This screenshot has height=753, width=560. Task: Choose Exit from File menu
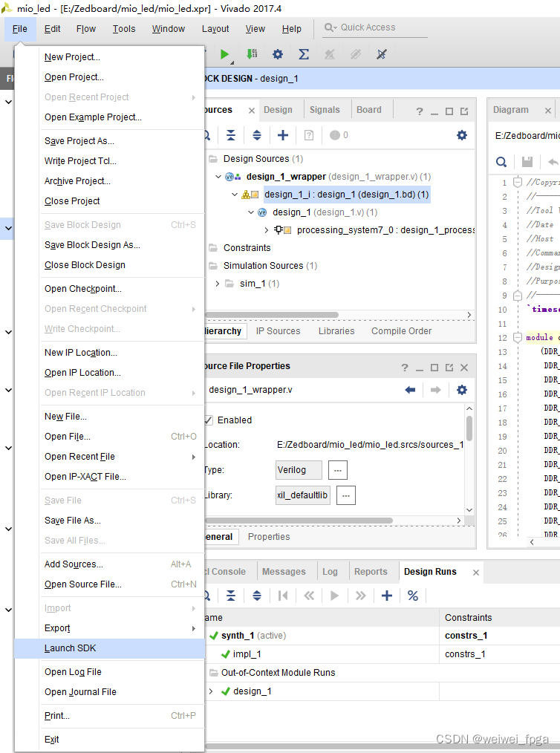coord(110,740)
